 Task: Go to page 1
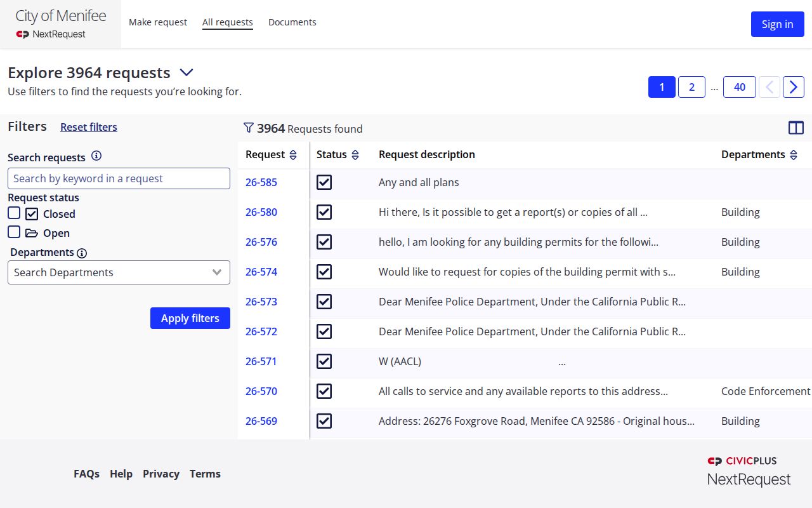[x=662, y=87]
